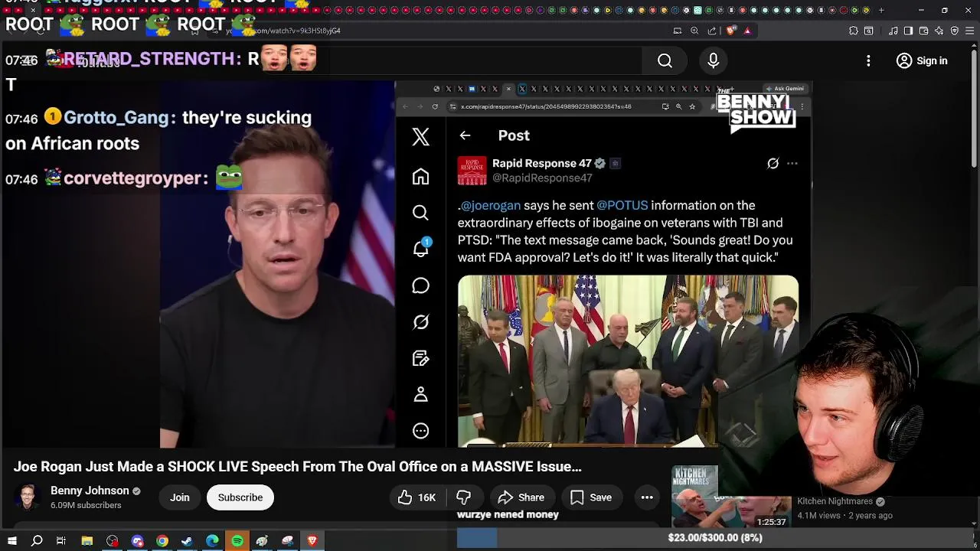Viewport: 980px width, 551px height.
Task: Click the Brave VPN shield icon
Action: (955, 31)
